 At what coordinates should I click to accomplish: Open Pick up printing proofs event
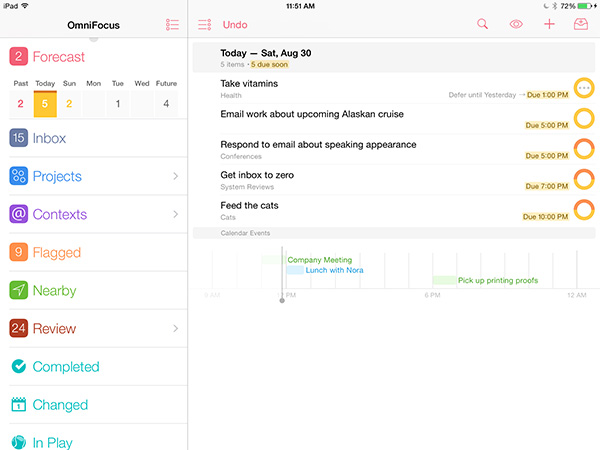[x=497, y=280]
